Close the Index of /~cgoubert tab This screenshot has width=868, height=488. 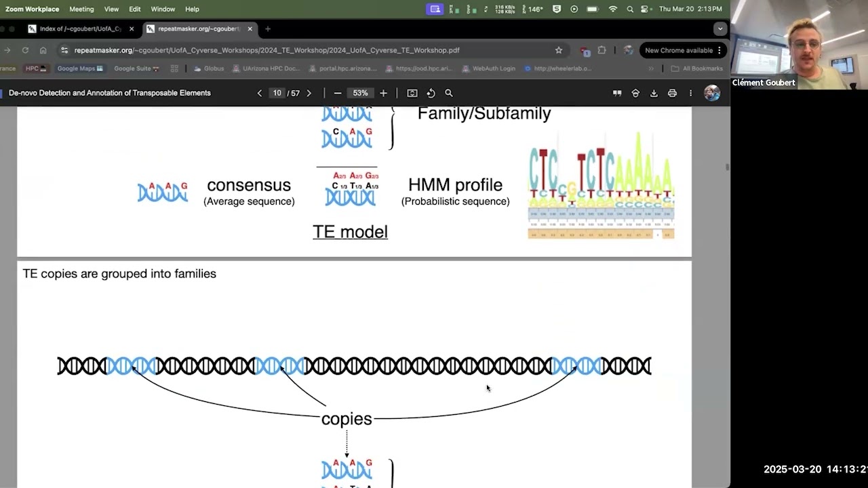[132, 28]
